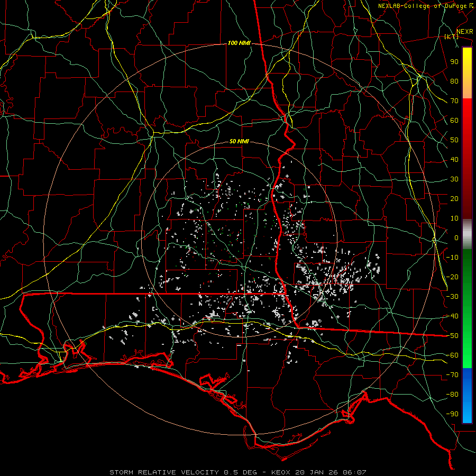Viewport: 476px width, 476px height.
Task: Click the storm relative velocity caption text
Action: tap(238, 472)
